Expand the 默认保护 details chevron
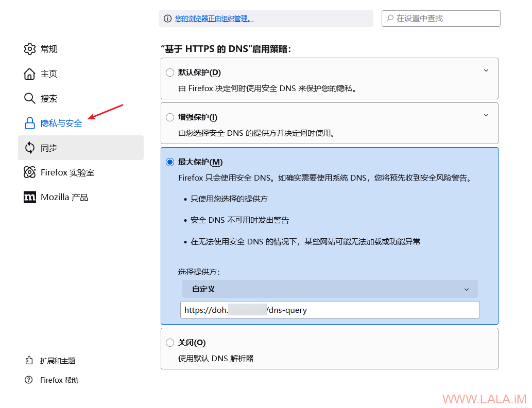 [486, 70]
